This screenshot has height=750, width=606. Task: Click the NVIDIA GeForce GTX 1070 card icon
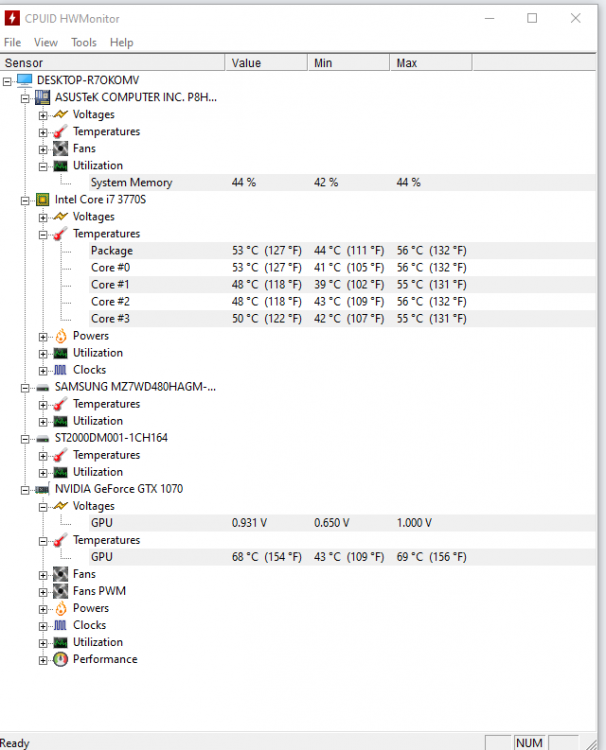pos(43,489)
